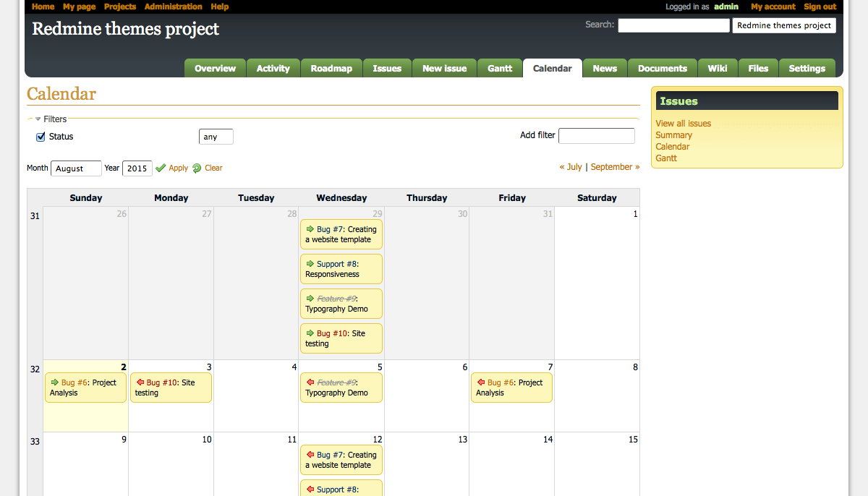Click the Calendar link in the Issues sidebar

pyautogui.click(x=673, y=147)
